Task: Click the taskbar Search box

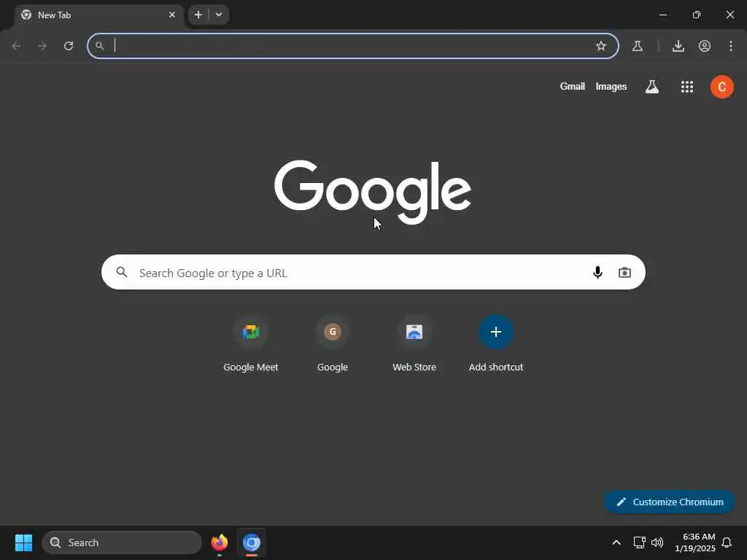Action: pos(122,542)
